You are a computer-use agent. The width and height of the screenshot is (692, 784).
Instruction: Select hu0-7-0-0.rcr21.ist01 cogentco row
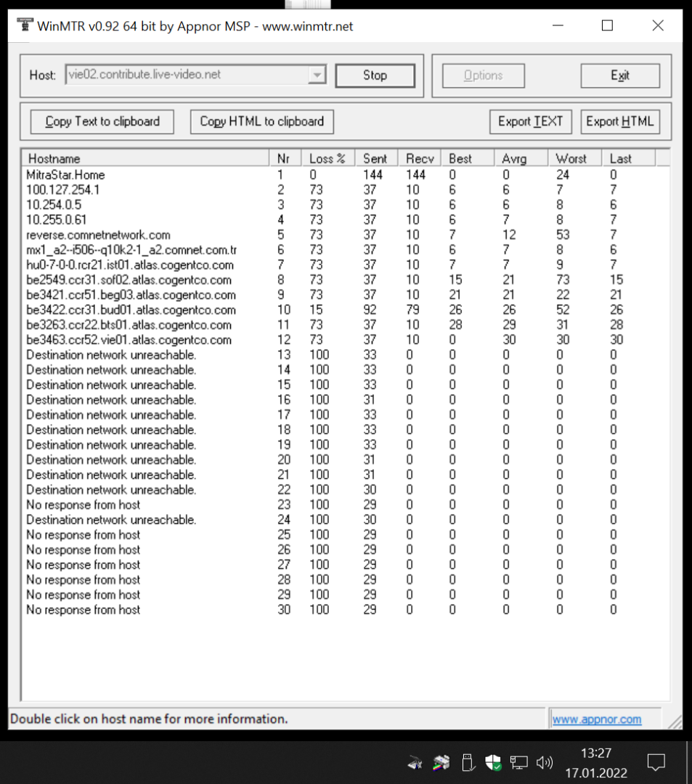click(x=345, y=264)
